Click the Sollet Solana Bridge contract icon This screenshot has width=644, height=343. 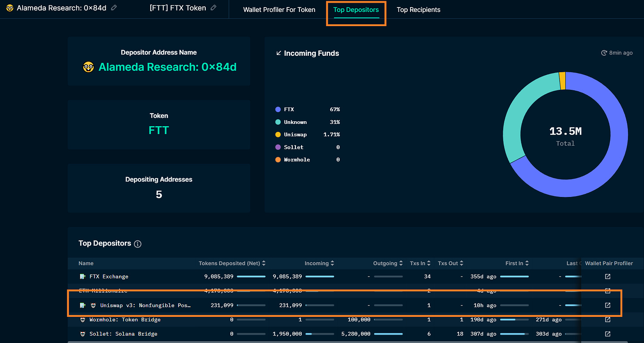[82, 334]
